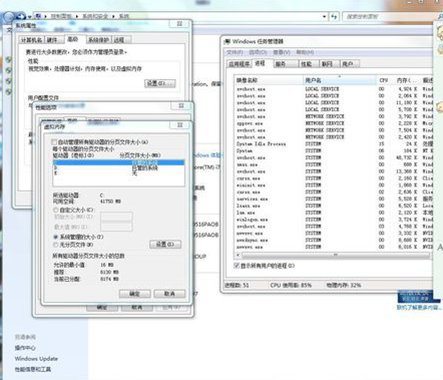Image resolution: width=443 pixels, height=380 pixels.
Task: Click CPU 使用率 85% in status bar
Action: [291, 285]
